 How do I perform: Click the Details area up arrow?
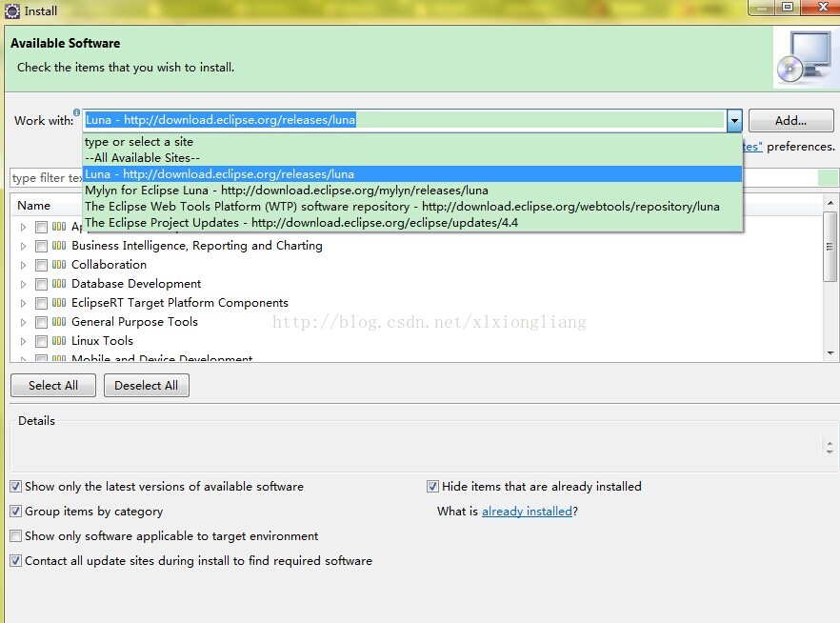(830, 444)
